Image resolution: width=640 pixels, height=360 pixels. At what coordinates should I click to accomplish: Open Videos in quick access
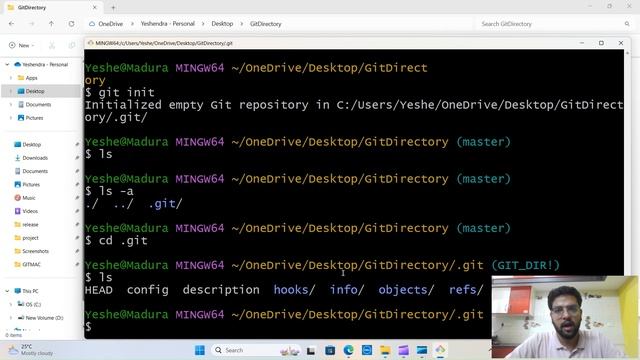[x=26, y=211]
